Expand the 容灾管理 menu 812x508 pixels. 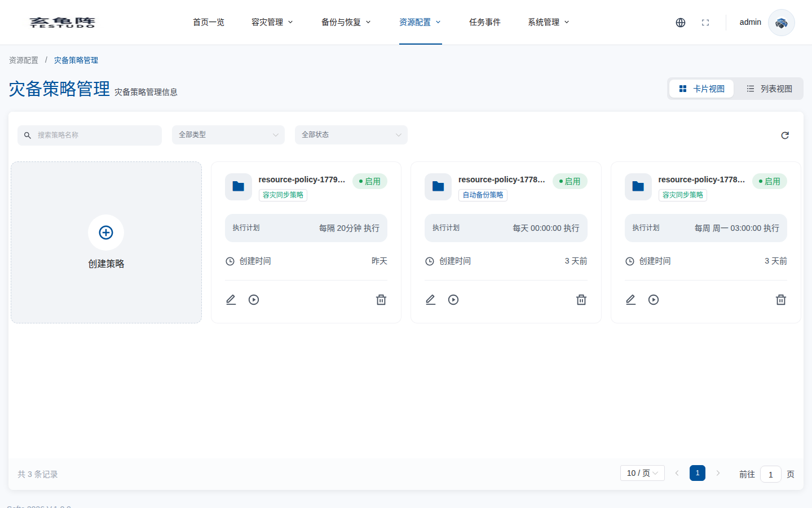point(272,23)
